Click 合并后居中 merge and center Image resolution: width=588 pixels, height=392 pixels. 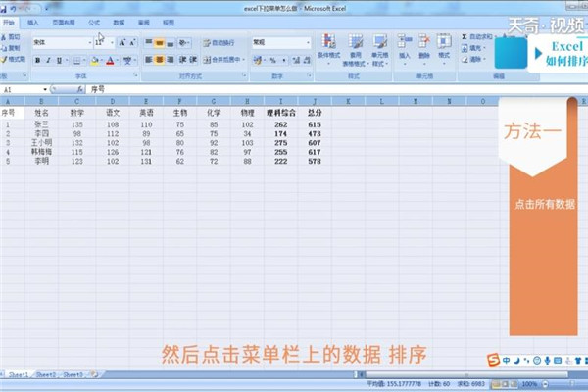[221, 60]
